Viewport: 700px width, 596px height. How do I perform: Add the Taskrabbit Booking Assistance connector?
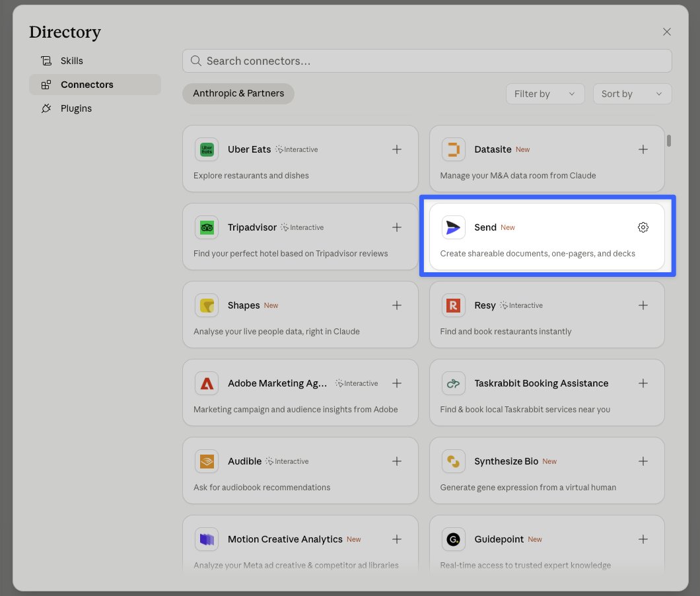tap(643, 383)
